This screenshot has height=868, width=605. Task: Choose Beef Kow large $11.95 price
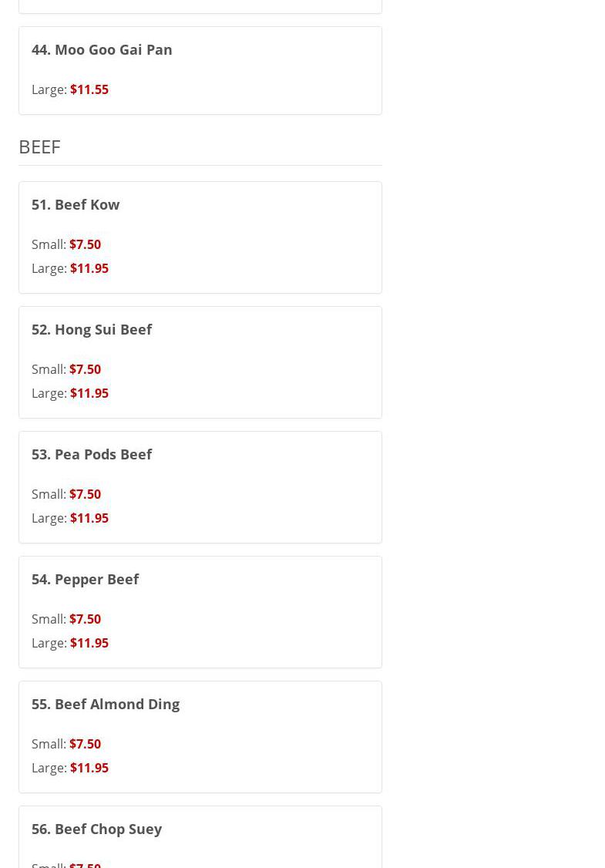click(89, 268)
